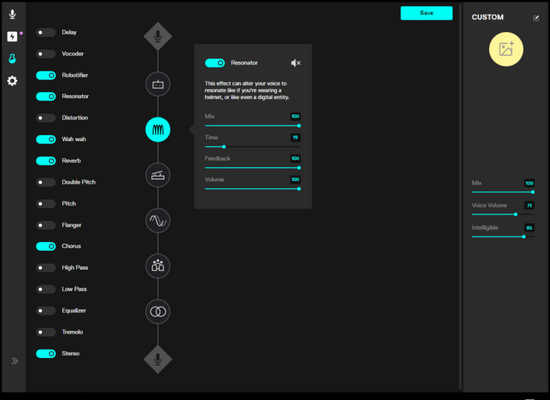
Task: Select the Wah wah pedal node
Action: pos(158,175)
